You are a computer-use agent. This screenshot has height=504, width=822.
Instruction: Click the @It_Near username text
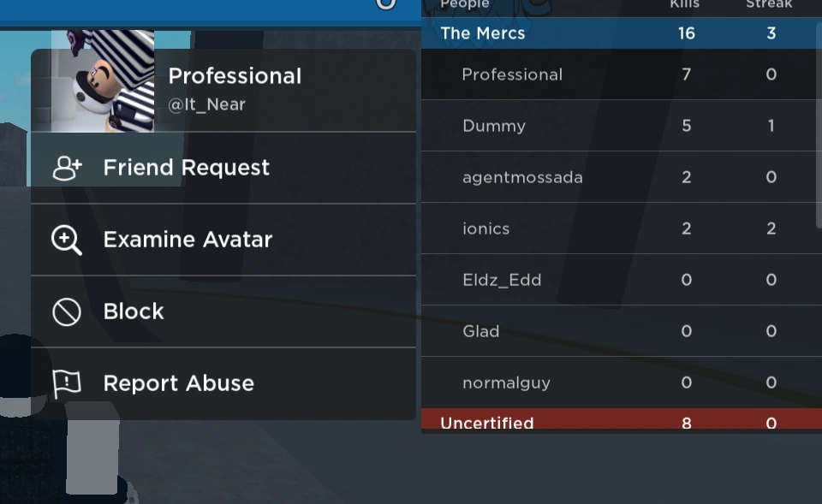(206, 104)
